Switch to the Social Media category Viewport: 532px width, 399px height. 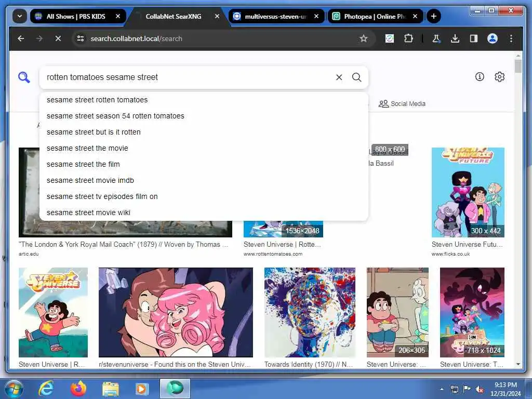pos(402,104)
